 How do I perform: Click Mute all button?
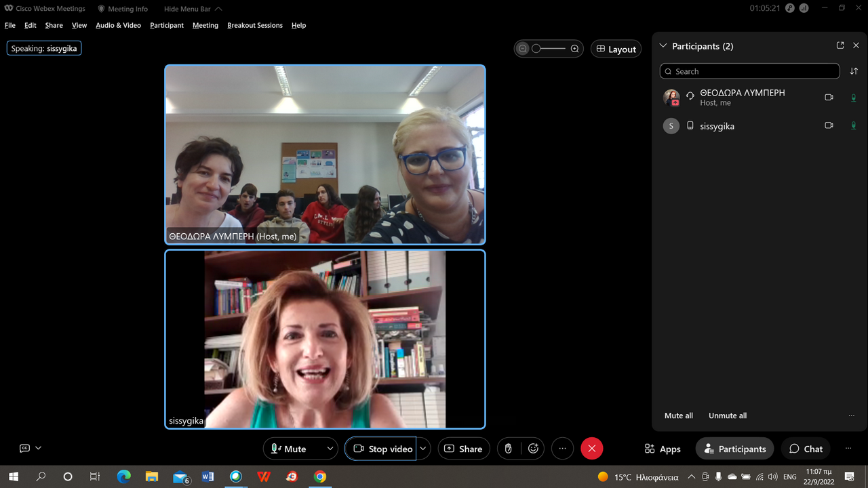point(679,415)
